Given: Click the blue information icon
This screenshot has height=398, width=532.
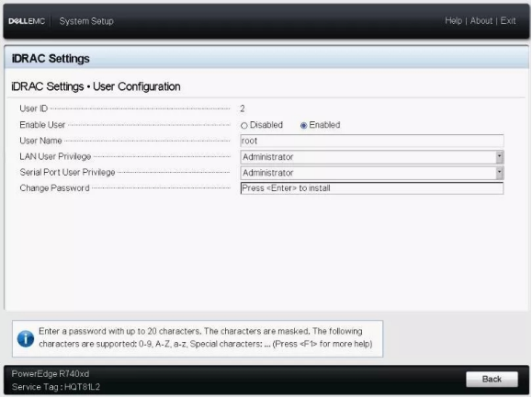Looking at the screenshot, I should click(x=26, y=338).
